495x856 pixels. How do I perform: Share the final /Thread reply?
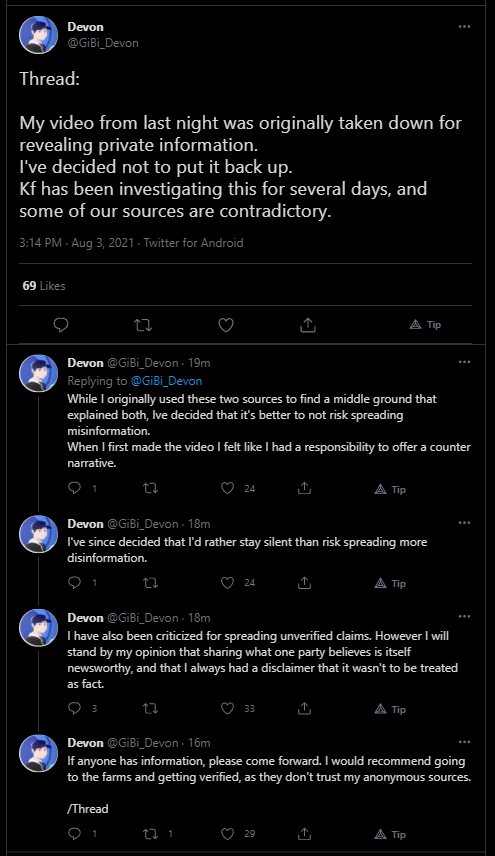click(305, 834)
